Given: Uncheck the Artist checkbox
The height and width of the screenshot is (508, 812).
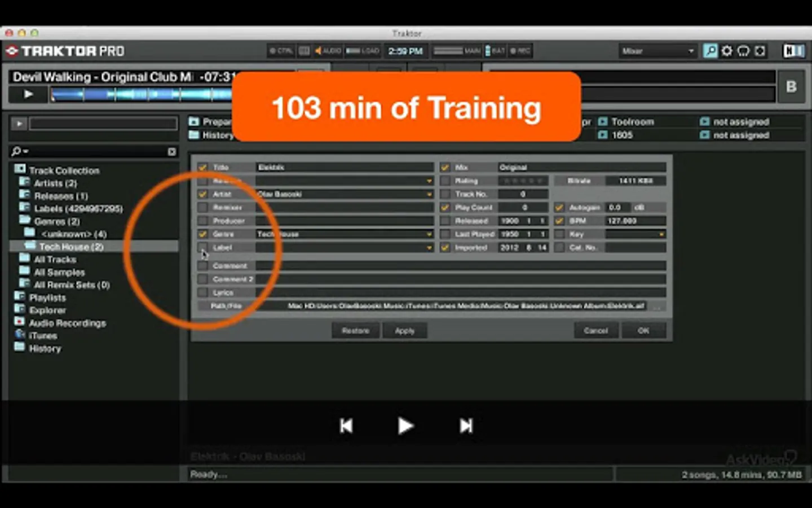Looking at the screenshot, I should [202, 194].
